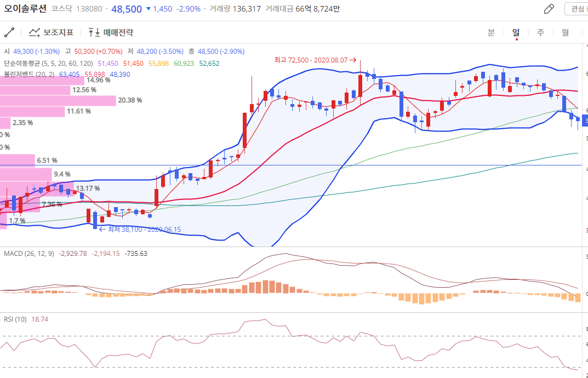588x378 pixels.
Task: Click the 14.96 % volume profile bar
Action: tap(42, 80)
